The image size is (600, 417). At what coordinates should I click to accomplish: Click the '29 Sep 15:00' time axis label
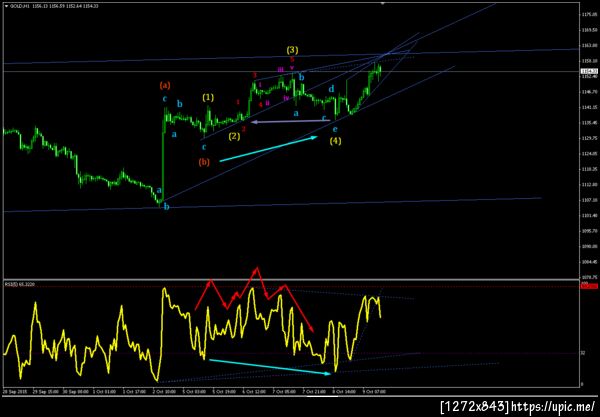46,392
